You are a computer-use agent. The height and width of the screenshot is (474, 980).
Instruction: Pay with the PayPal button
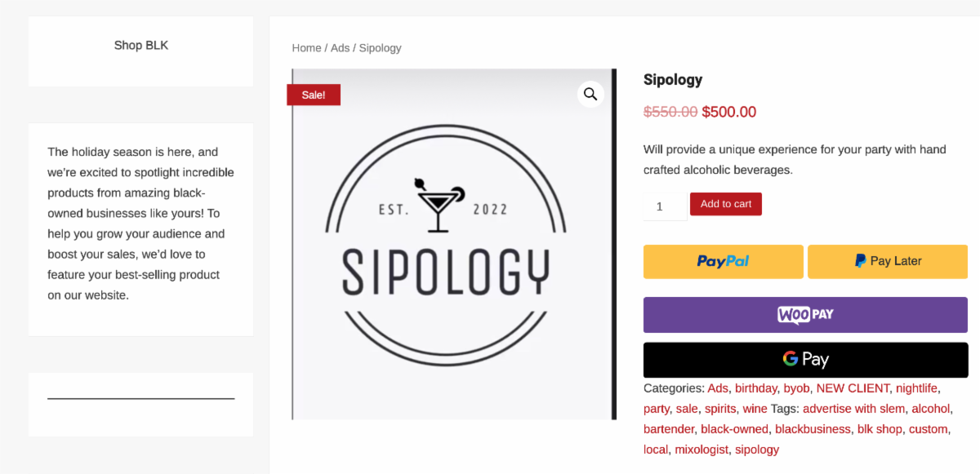[x=723, y=261]
